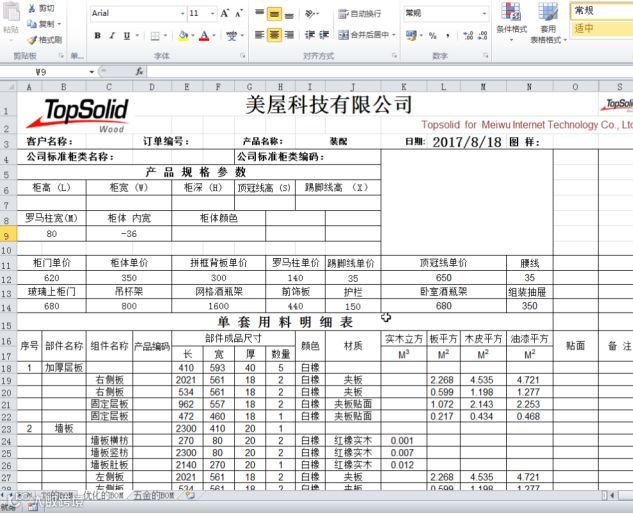Image resolution: width=633 pixels, height=514 pixels.
Task: Click the phonetic guide (文) icon
Action: tap(232, 36)
